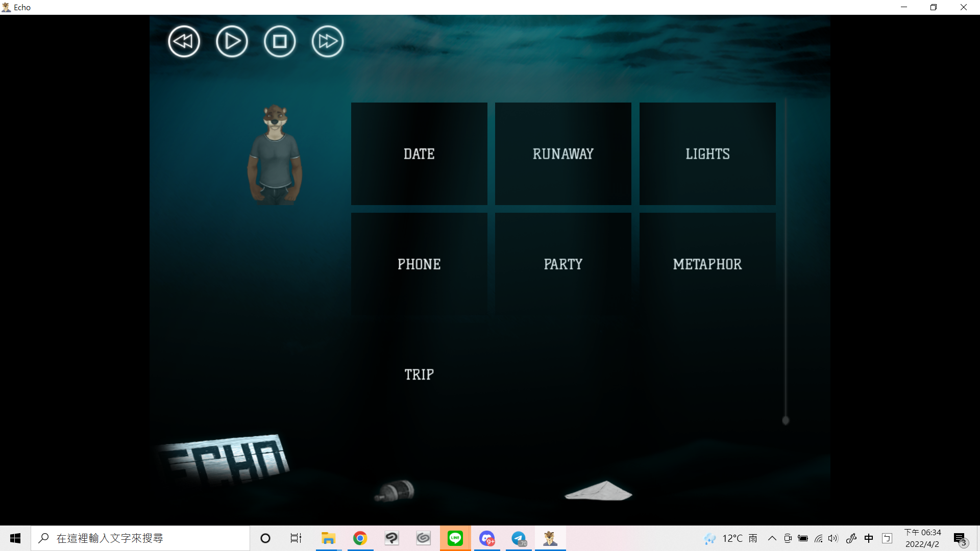Image resolution: width=980 pixels, height=551 pixels.
Task: Focus the Echo game taskbar icon
Action: coord(550,538)
